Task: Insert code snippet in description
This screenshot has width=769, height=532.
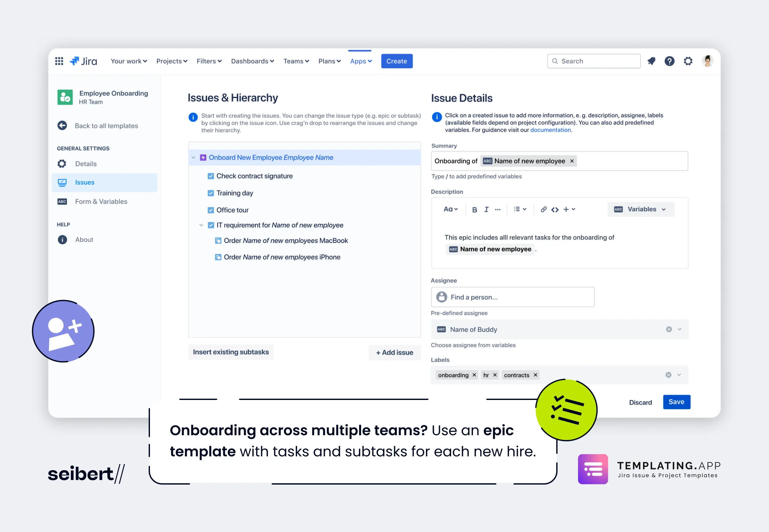Action: 555,210
